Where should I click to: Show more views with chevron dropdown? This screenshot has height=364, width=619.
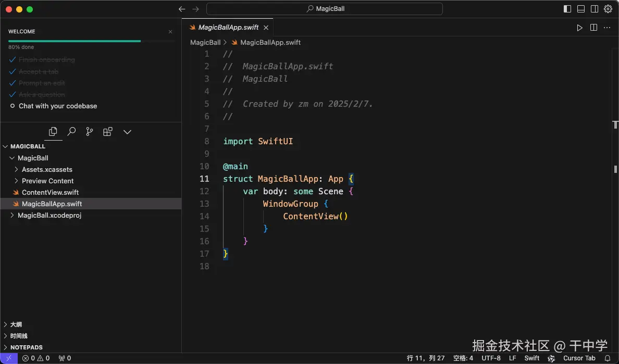pos(127,132)
